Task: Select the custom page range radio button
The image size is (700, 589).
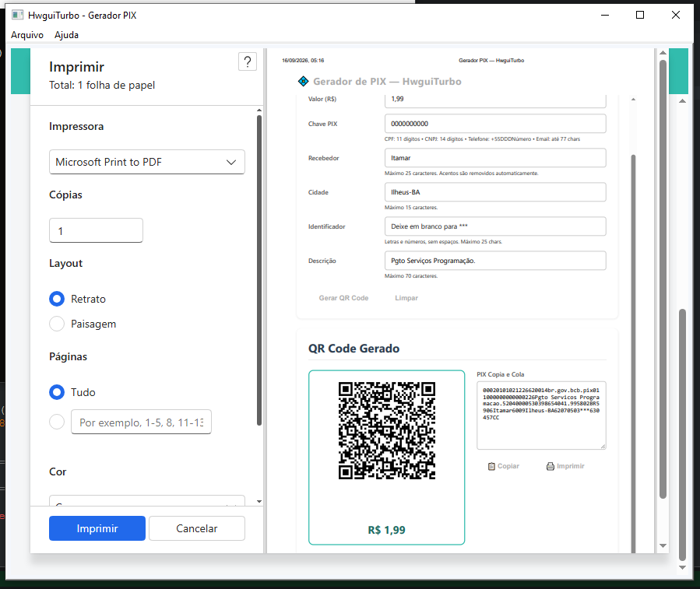Action: point(57,422)
